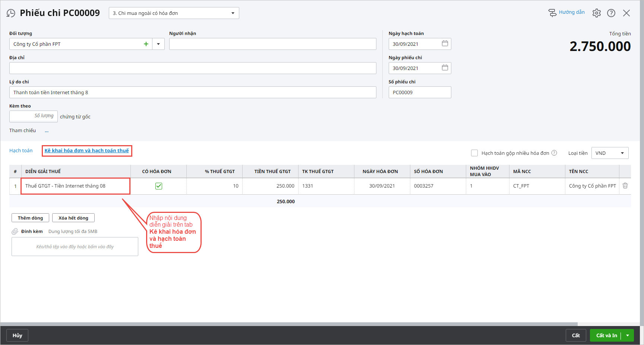Viewport: 644px width, 345px height.
Task: Open calendar for Ngày hạch toán
Action: [445, 44]
